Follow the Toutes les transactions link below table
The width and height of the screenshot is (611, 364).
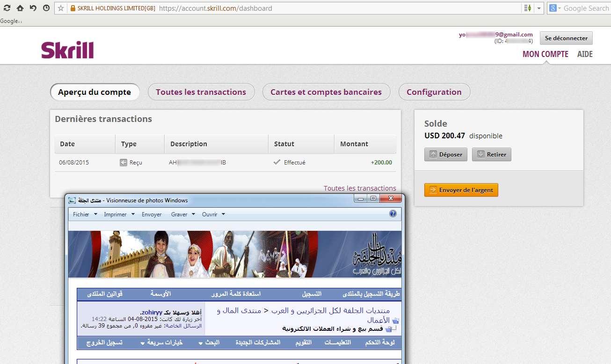click(360, 188)
